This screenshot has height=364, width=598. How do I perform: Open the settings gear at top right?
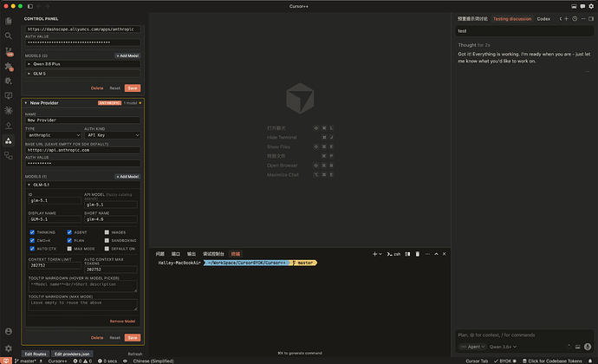[x=591, y=6]
